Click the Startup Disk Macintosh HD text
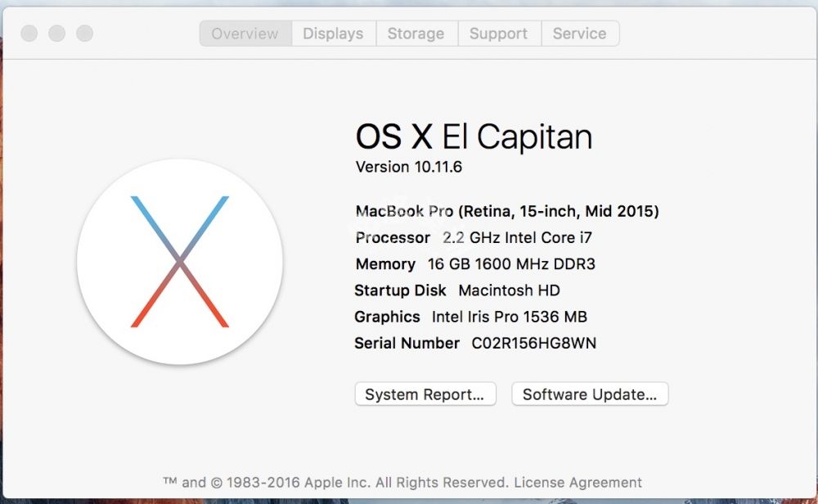 (457, 290)
